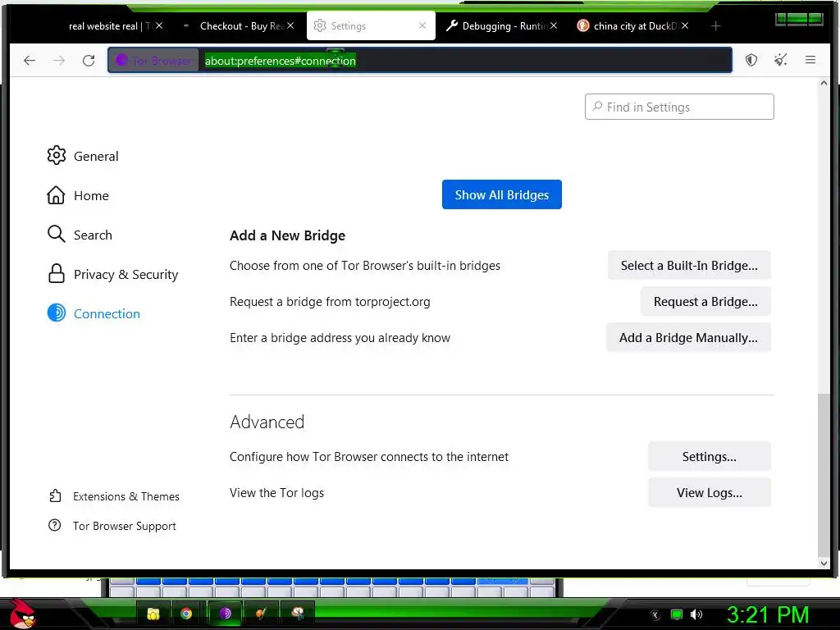Click the green monitor tray icon
840x630 pixels.
pyautogui.click(x=677, y=614)
